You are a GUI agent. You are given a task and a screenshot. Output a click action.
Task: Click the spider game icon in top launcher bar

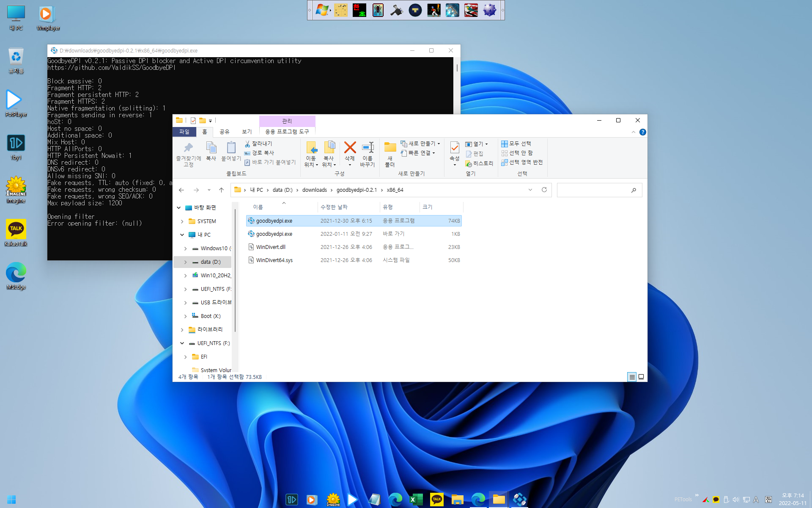pos(378,10)
